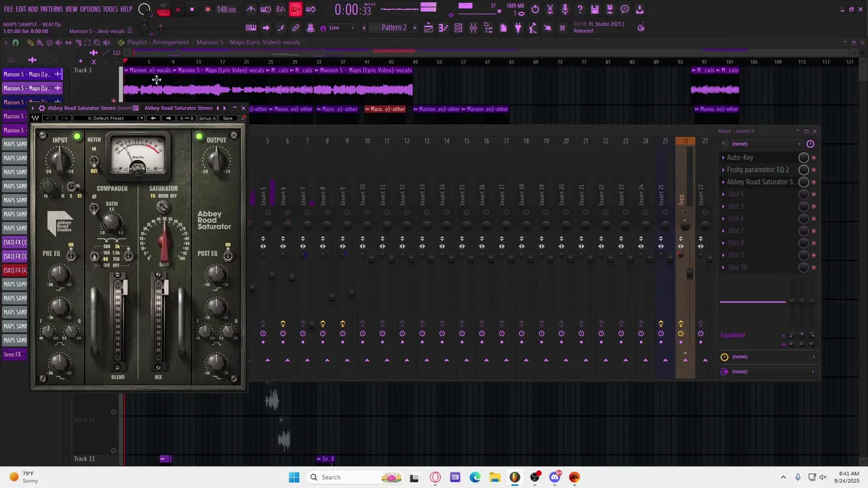Click the Setup A button

coord(207,118)
